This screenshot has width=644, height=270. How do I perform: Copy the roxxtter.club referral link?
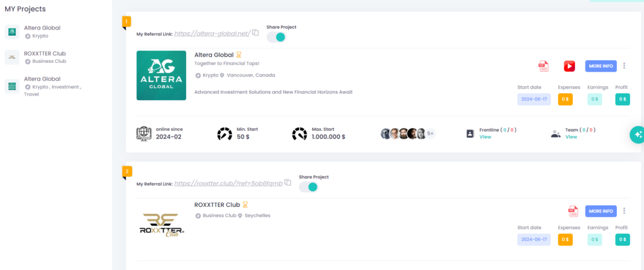click(288, 182)
